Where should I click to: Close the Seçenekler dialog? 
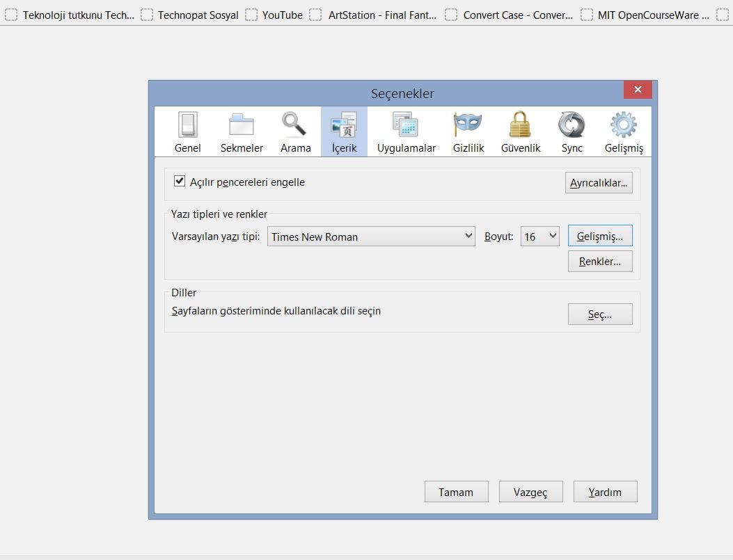point(638,90)
